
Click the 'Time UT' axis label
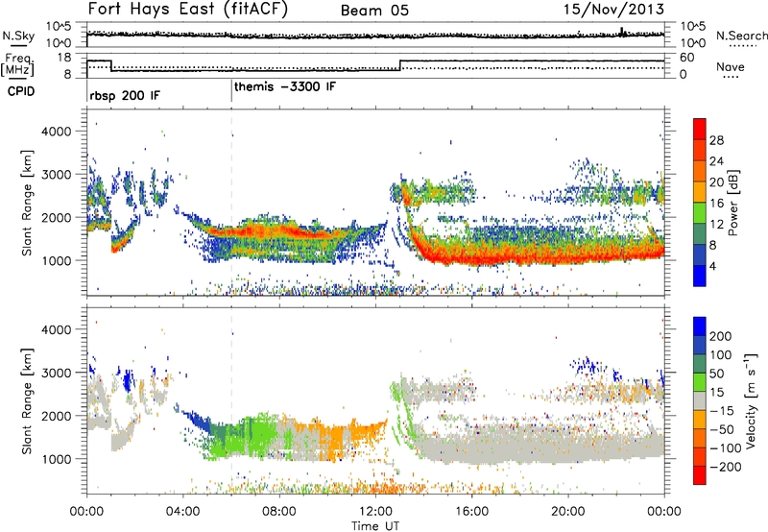point(375,526)
